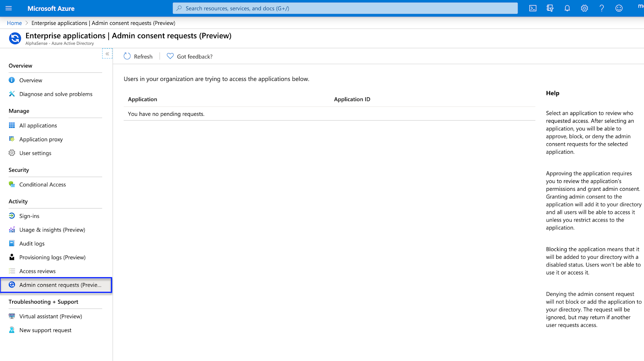The image size is (644, 361).
Task: Select Admin consent requests (Preview) item
Action: point(56,285)
